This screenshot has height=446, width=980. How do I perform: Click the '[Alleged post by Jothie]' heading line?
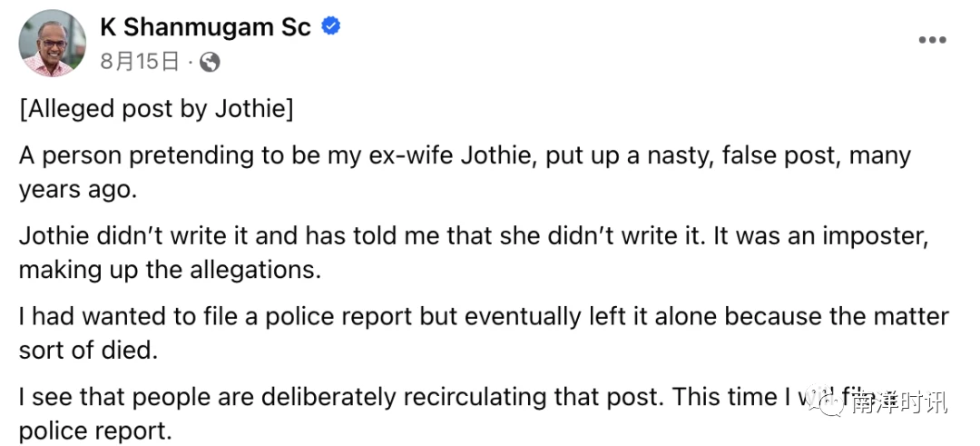[x=156, y=110]
